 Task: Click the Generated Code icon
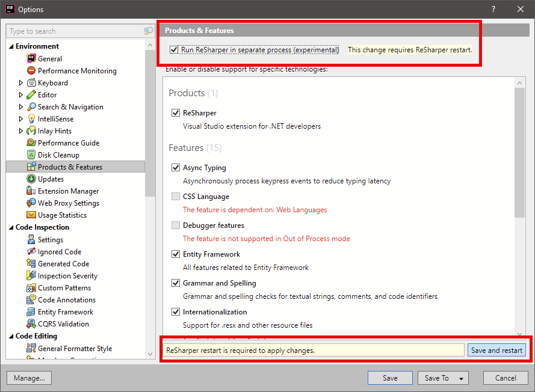31,263
